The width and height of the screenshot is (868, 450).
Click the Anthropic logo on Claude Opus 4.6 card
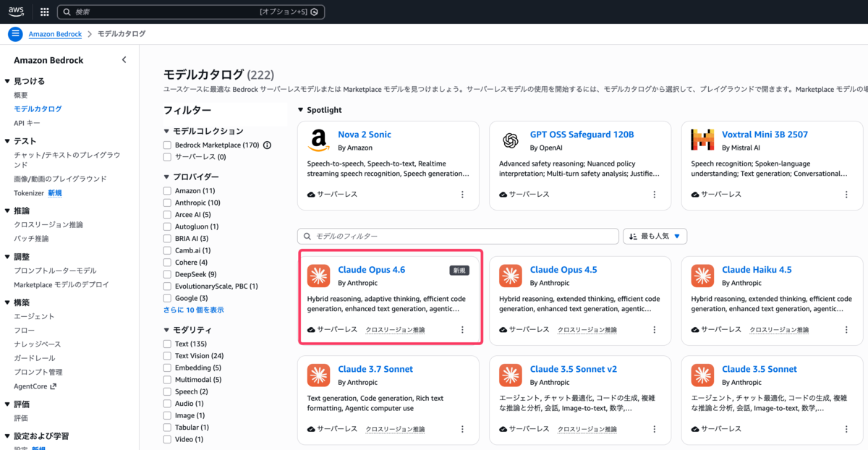click(x=318, y=276)
